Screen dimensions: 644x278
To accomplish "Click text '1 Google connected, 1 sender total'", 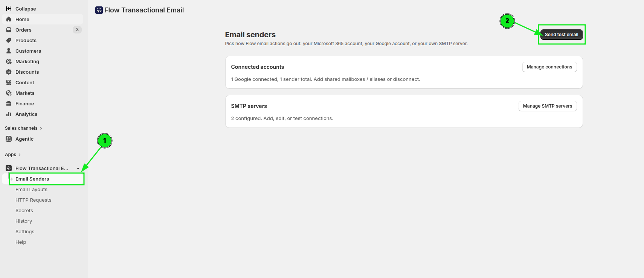I will [272, 79].
